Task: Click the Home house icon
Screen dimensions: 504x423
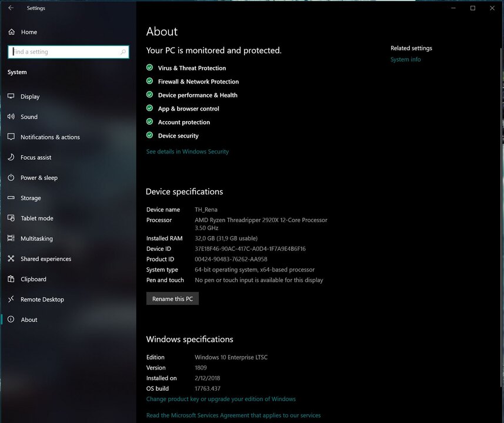Action: pyautogui.click(x=12, y=32)
